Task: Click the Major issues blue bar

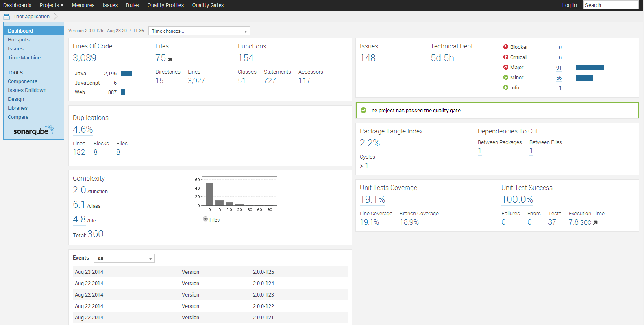Action: tap(590, 68)
